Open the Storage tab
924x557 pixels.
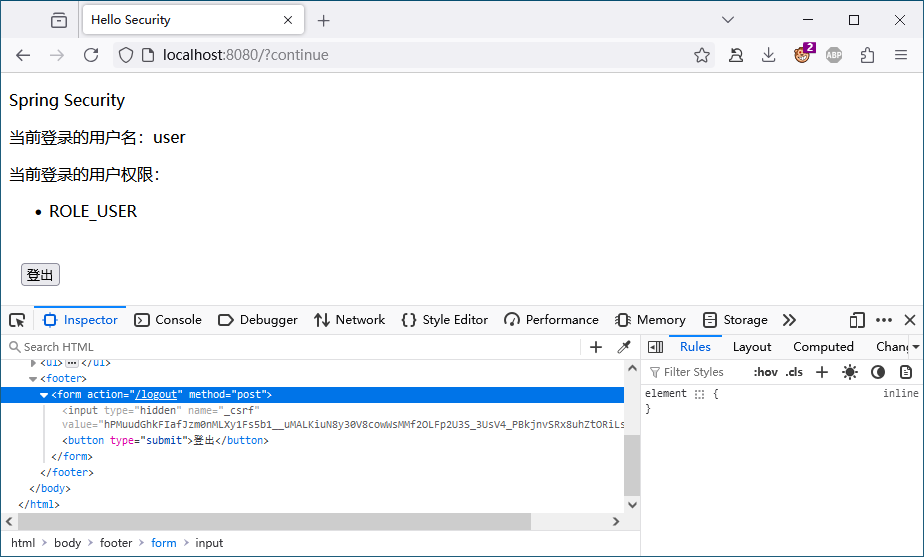(x=735, y=320)
